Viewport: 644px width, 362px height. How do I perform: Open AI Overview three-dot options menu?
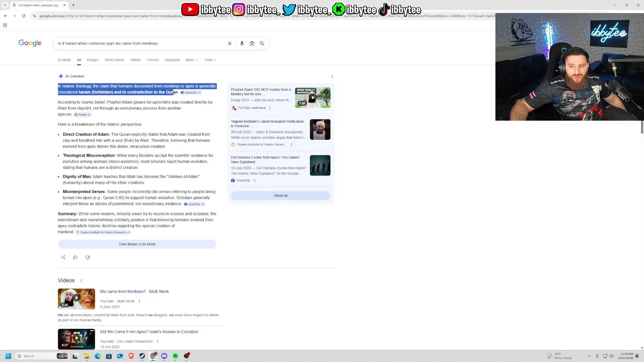tap(332, 76)
